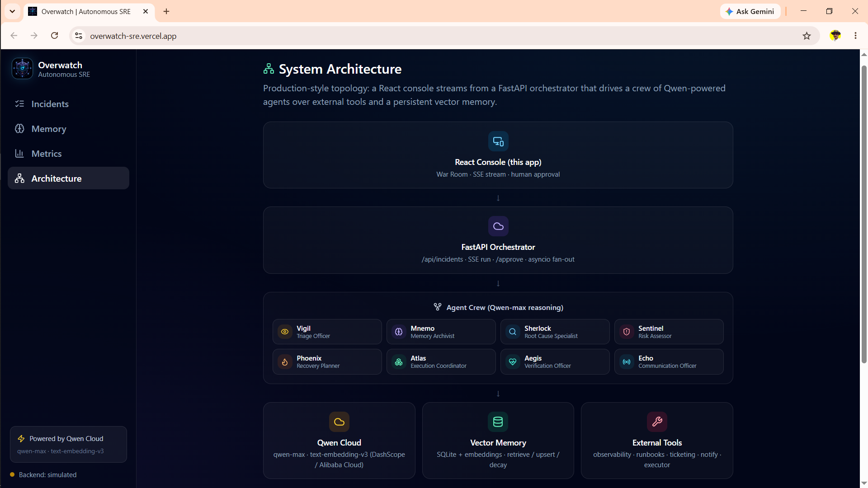
Task: View site information icon in address bar
Action: pyautogui.click(x=79, y=36)
